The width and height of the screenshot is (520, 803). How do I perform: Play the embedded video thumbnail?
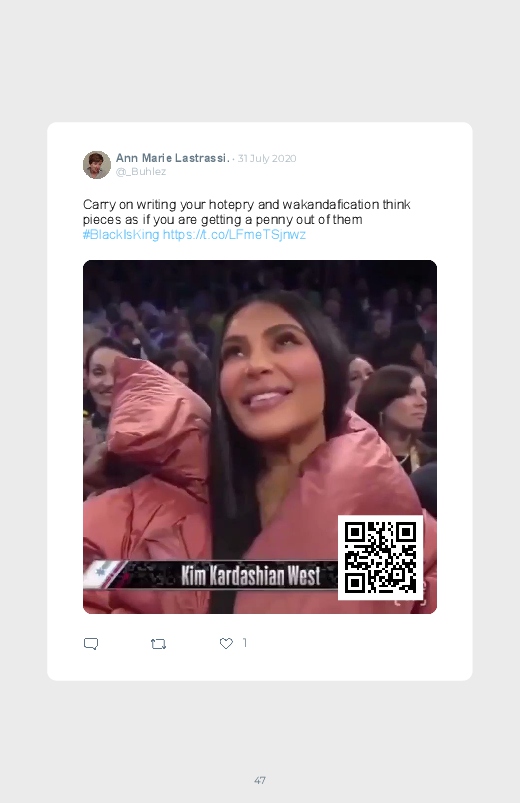260,436
